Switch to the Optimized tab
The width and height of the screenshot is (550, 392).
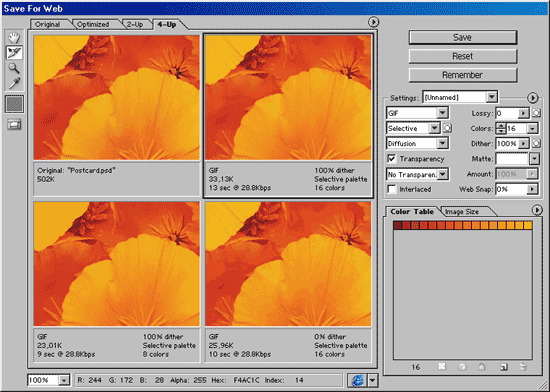93,24
